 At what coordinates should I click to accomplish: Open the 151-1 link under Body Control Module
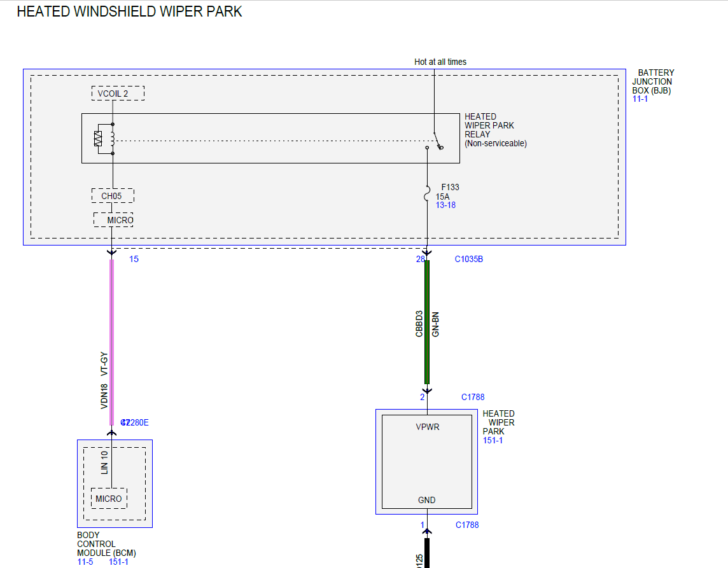pyautogui.click(x=118, y=562)
